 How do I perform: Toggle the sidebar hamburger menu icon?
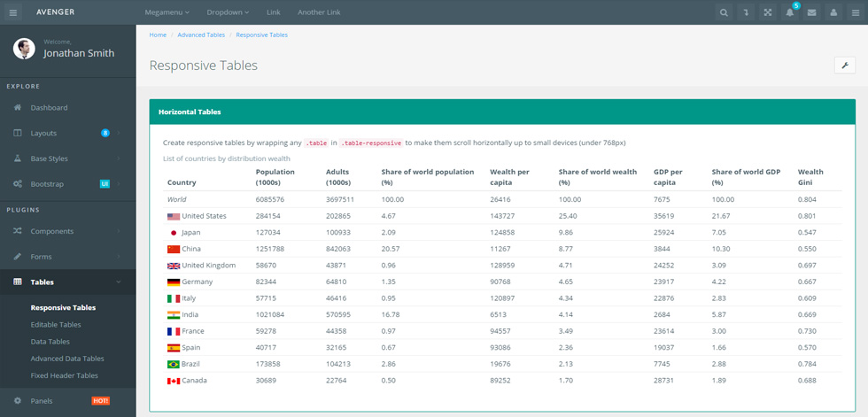click(13, 12)
